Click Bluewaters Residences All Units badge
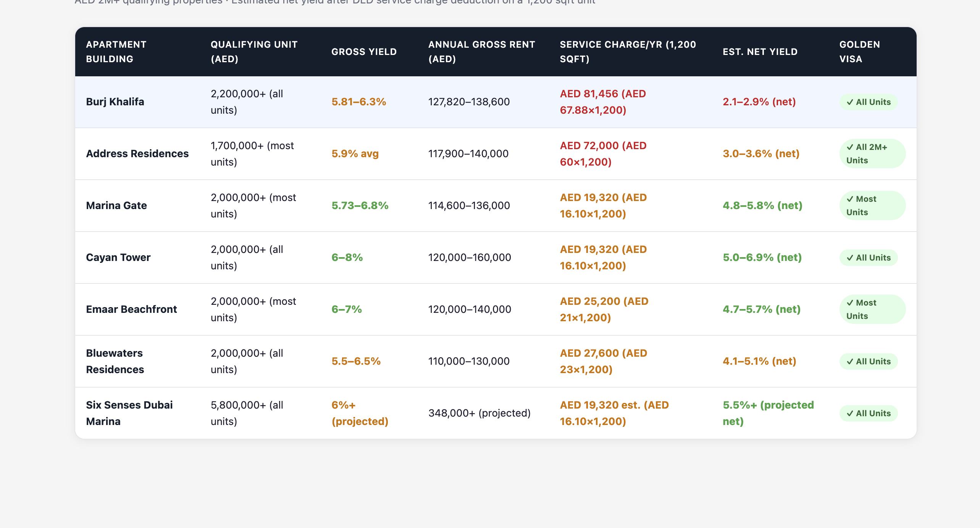Screen dimensions: 980x528 click(868, 362)
